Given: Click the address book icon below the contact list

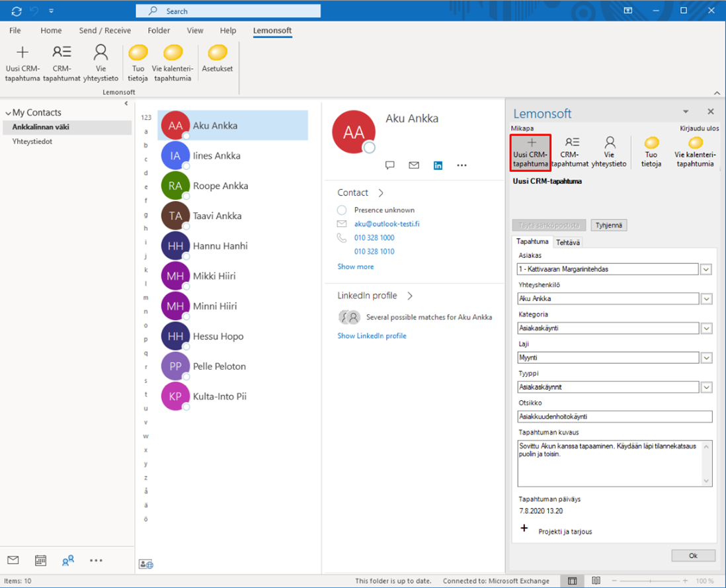Looking at the screenshot, I should [x=146, y=564].
